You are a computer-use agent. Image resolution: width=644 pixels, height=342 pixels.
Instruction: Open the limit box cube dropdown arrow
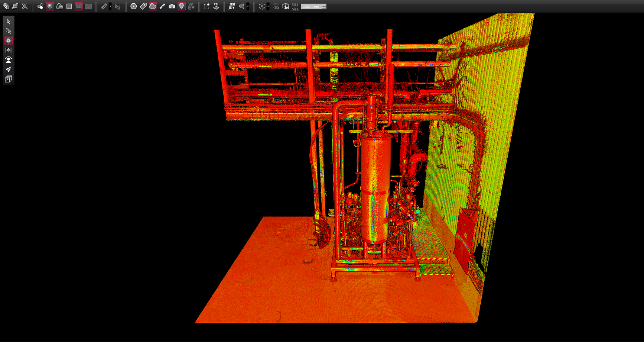click(x=268, y=6)
